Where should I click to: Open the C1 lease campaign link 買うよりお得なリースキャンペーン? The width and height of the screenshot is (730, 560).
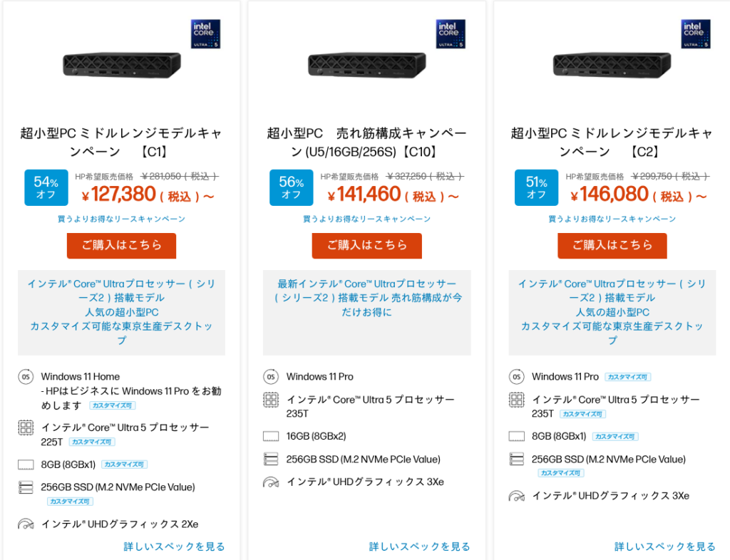[121, 219]
